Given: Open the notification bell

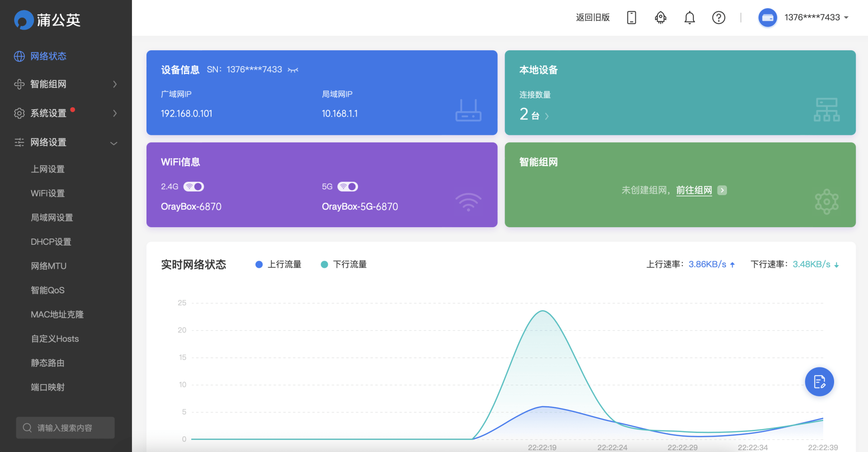Looking at the screenshot, I should point(689,18).
